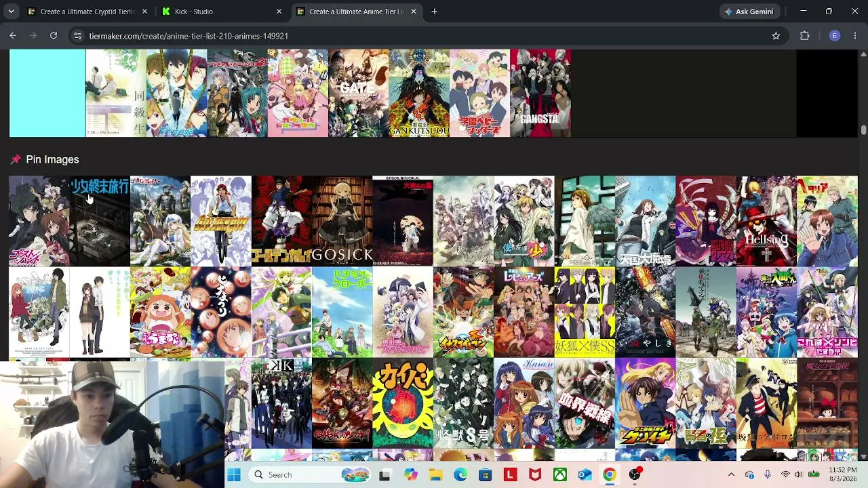Open Task View from the taskbar
The height and width of the screenshot is (488, 868).
(384, 475)
